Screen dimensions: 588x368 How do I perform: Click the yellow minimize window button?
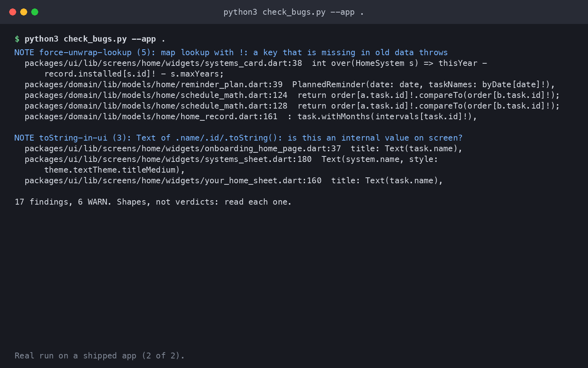click(x=24, y=12)
